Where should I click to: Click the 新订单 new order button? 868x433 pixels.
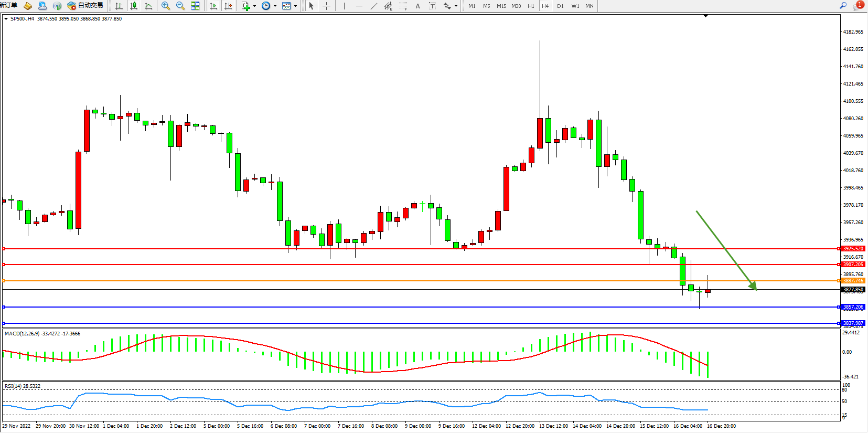[9, 6]
